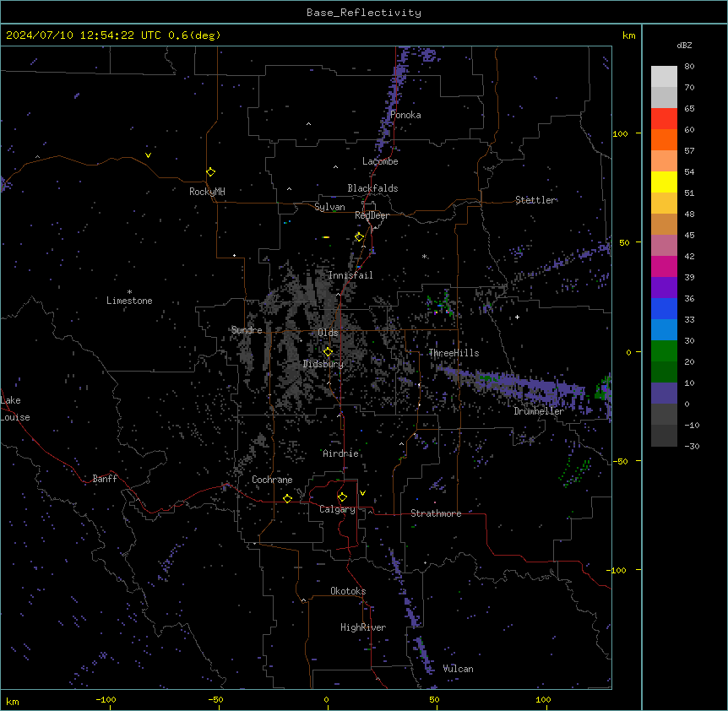Click the horizontal axis 50 km tick label
The width and height of the screenshot is (728, 711).
click(x=434, y=699)
